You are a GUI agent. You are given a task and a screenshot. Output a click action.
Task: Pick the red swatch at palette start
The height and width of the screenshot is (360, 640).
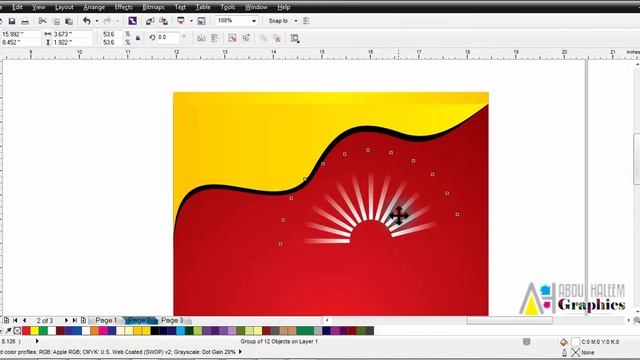[26, 331]
